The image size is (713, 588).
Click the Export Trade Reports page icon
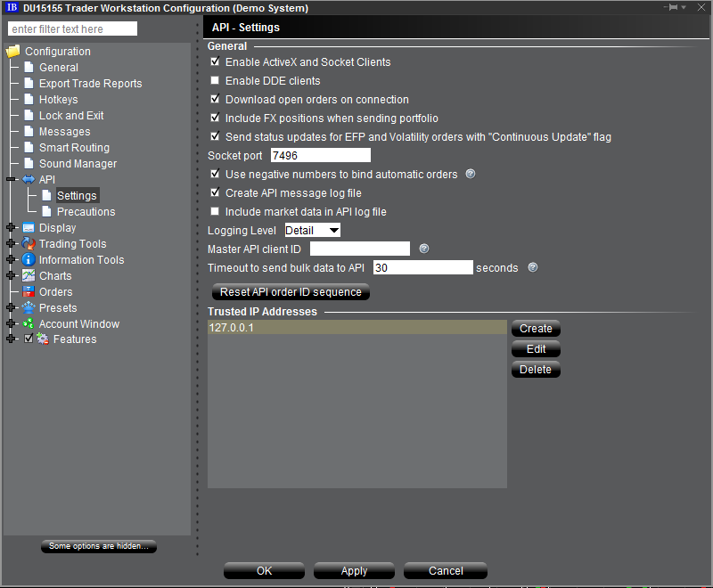coord(29,83)
